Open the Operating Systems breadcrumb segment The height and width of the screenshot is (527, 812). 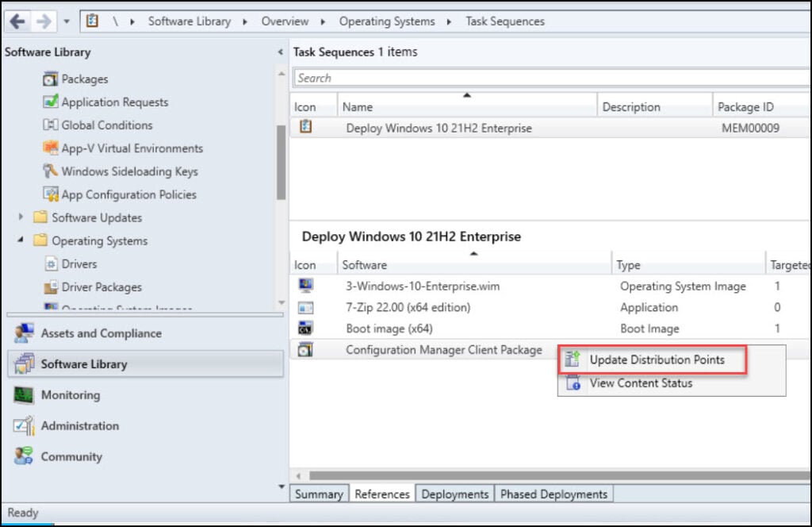click(387, 21)
